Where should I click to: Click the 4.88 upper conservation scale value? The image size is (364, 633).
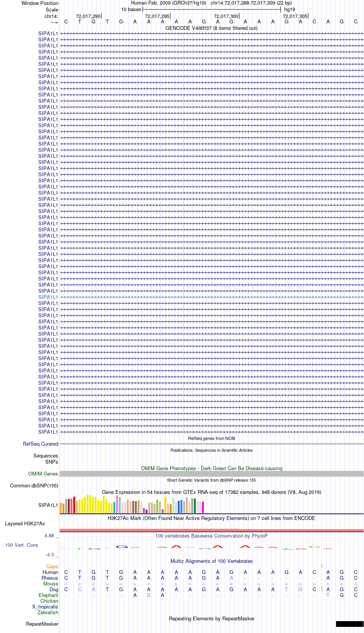pyautogui.click(x=49, y=535)
